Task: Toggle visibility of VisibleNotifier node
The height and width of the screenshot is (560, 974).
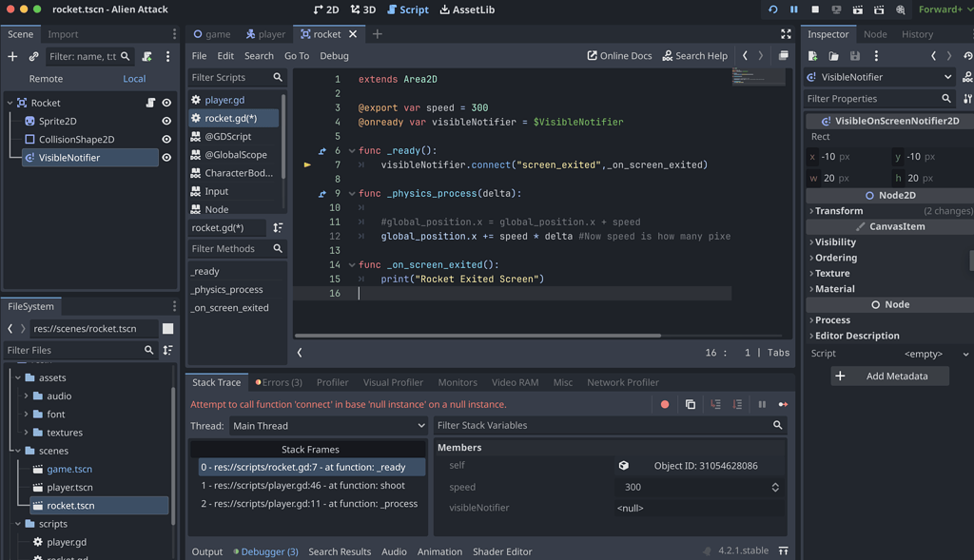Action: click(166, 158)
